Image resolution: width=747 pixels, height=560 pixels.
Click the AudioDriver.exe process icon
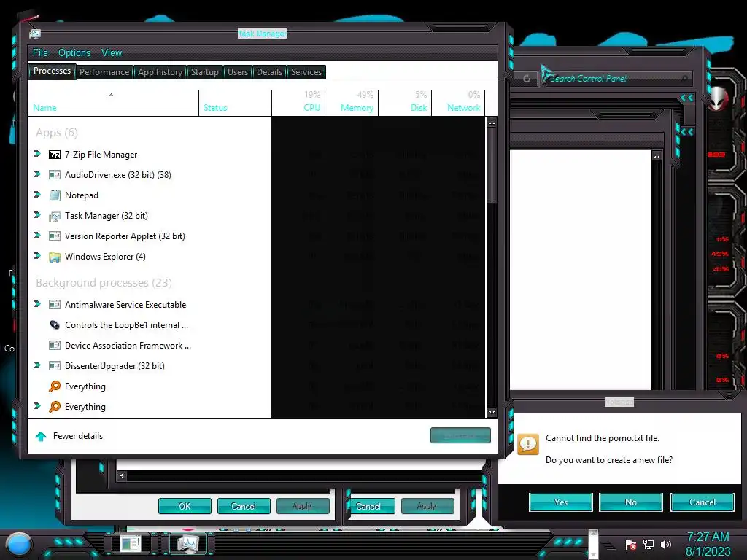tap(55, 175)
